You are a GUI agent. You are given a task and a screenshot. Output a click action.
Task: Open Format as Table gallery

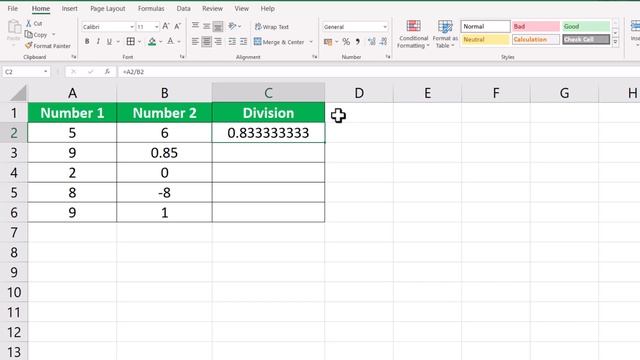445,34
